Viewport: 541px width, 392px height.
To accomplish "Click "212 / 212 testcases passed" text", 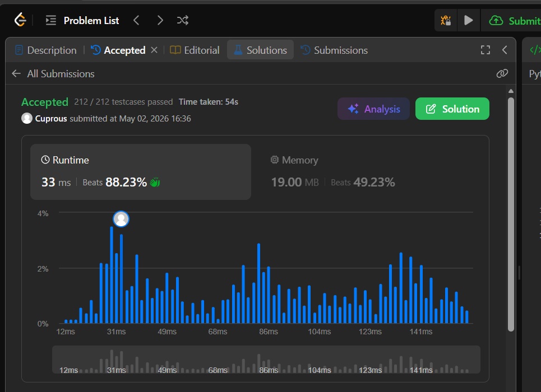I will tap(123, 102).
